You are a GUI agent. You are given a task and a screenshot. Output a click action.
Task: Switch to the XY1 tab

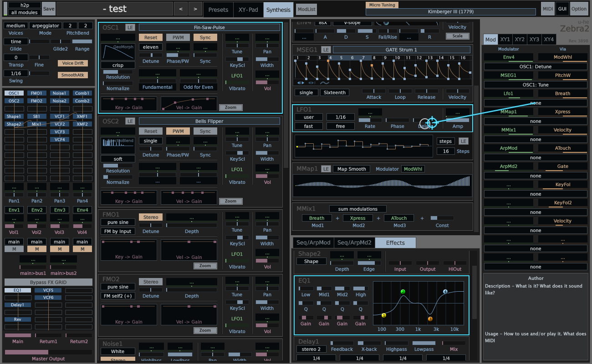point(505,39)
